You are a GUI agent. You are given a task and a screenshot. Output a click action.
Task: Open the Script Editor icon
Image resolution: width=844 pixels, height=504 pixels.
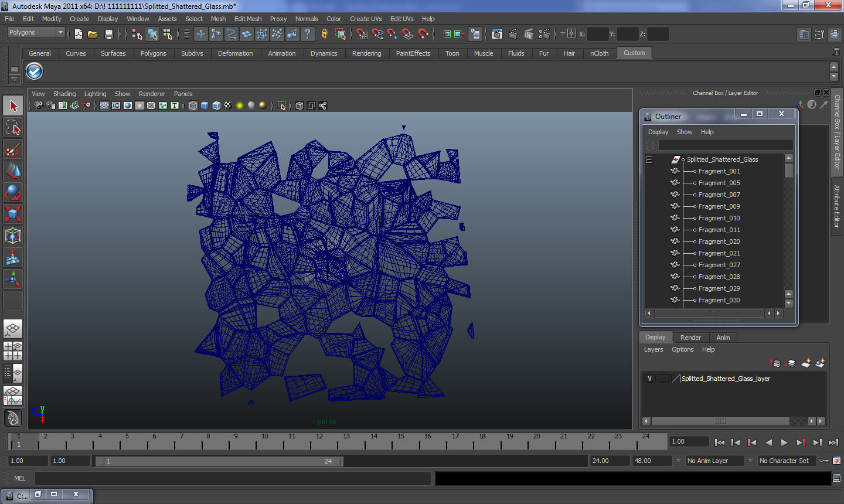pyautogui.click(x=837, y=478)
